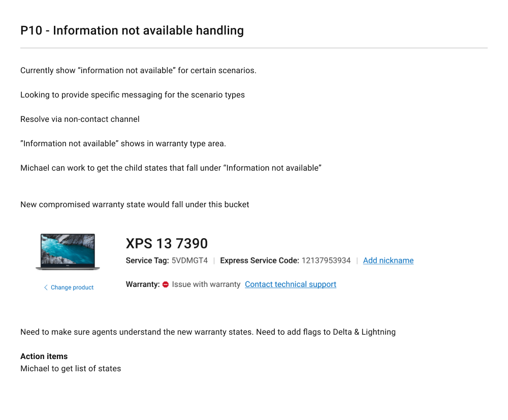Click the XPS laptop product image
This screenshot has height=420, width=508.
[68, 252]
